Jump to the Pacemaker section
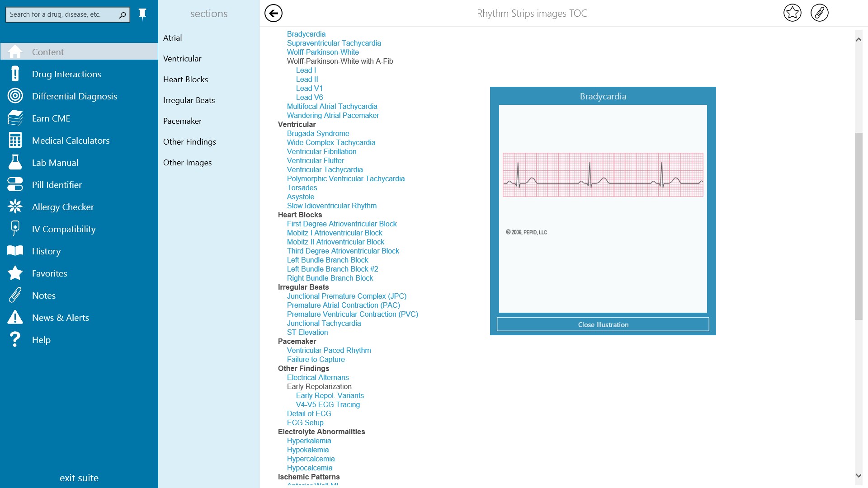Image resolution: width=868 pixels, height=488 pixels. click(x=182, y=121)
